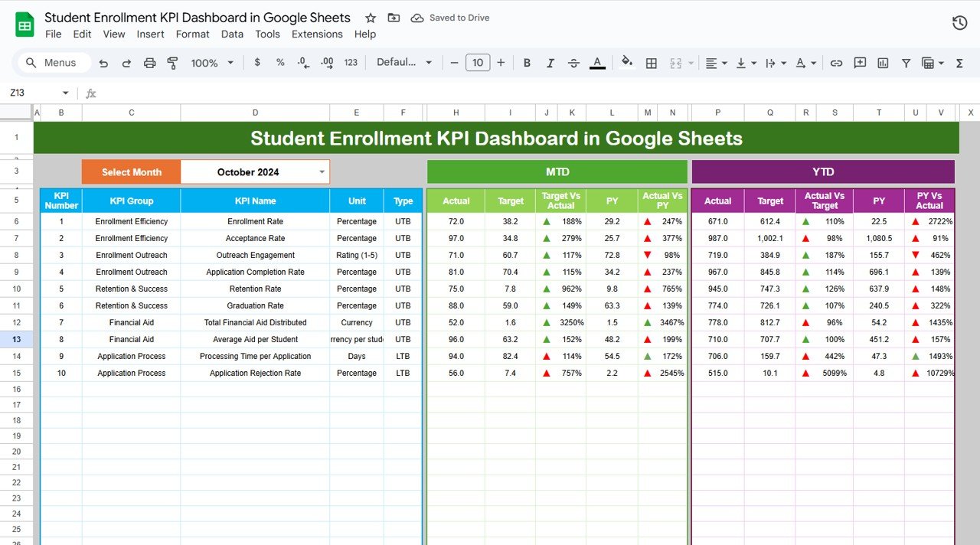
Task: Select the fill color tool
Action: pyautogui.click(x=626, y=62)
